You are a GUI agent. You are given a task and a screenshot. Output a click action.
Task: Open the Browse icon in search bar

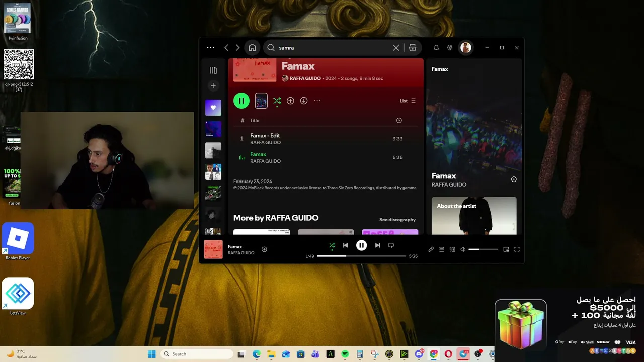[413, 48]
